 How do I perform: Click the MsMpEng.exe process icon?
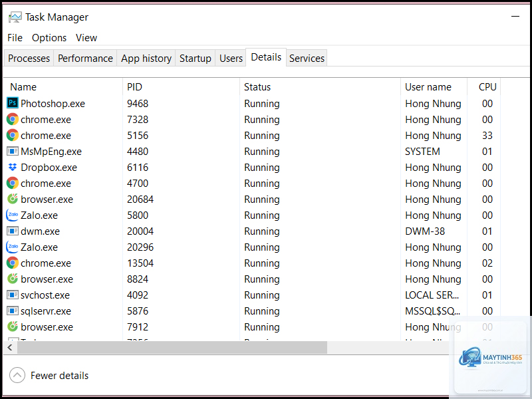click(13, 151)
